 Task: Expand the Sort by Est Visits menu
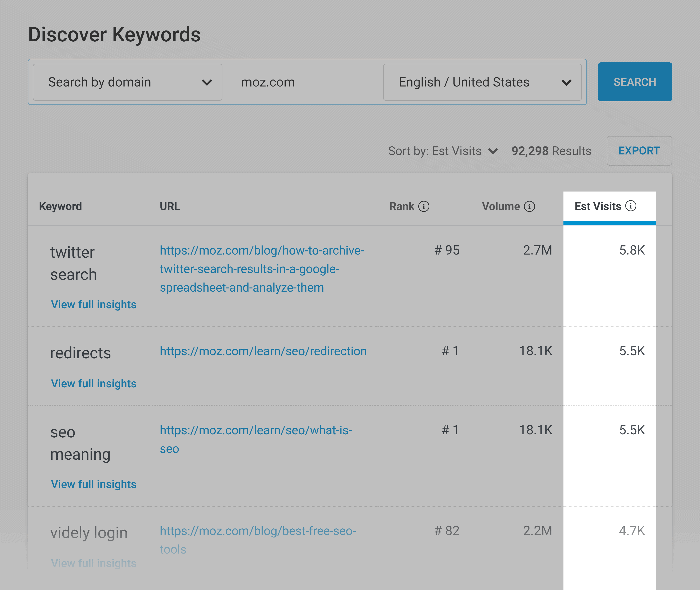[443, 151]
